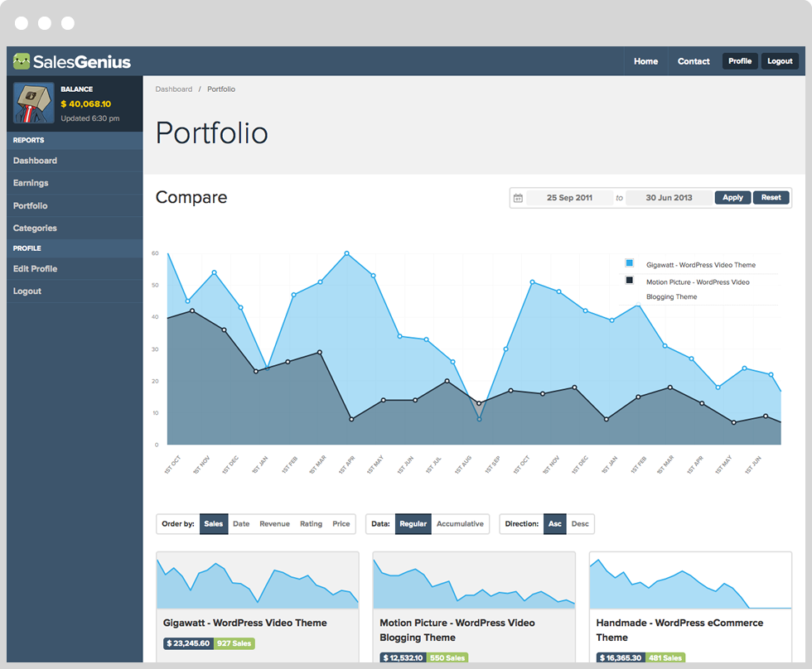Click the Gigawatt legend label in chart
This screenshot has width=812, height=669.
click(x=701, y=265)
